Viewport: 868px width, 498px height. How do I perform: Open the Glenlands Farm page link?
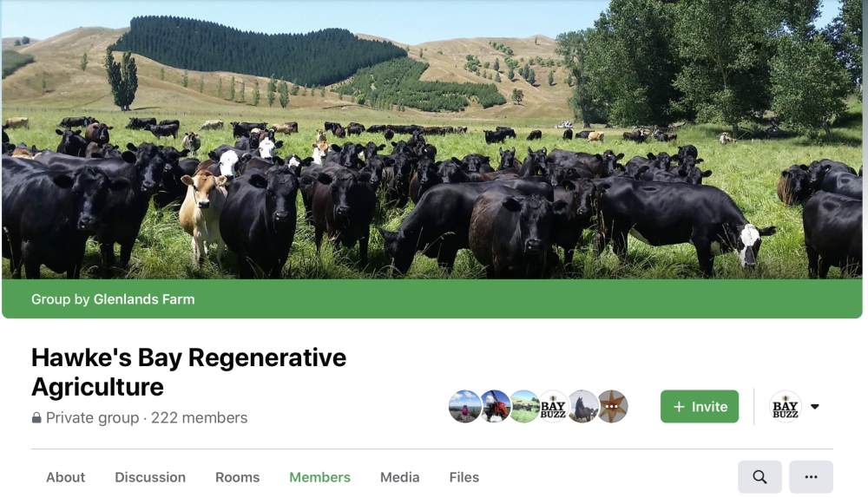(x=144, y=299)
